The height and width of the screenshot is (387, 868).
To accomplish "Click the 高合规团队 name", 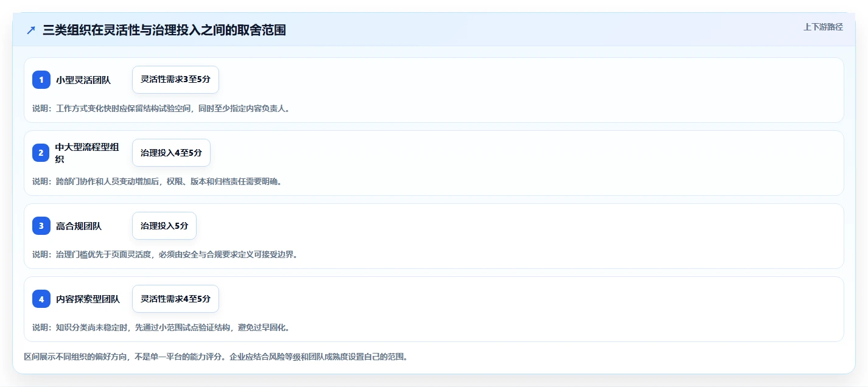I will [x=79, y=226].
